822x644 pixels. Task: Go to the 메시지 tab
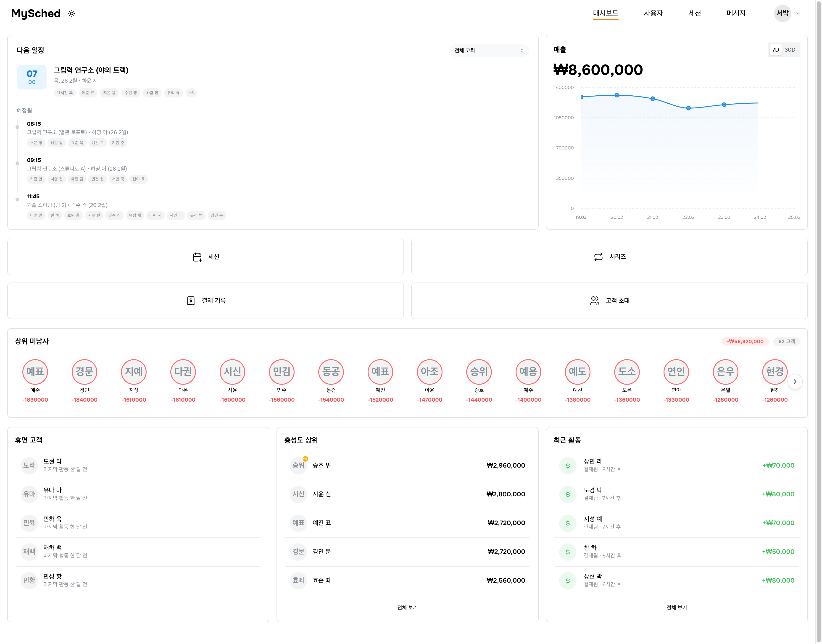pos(736,13)
